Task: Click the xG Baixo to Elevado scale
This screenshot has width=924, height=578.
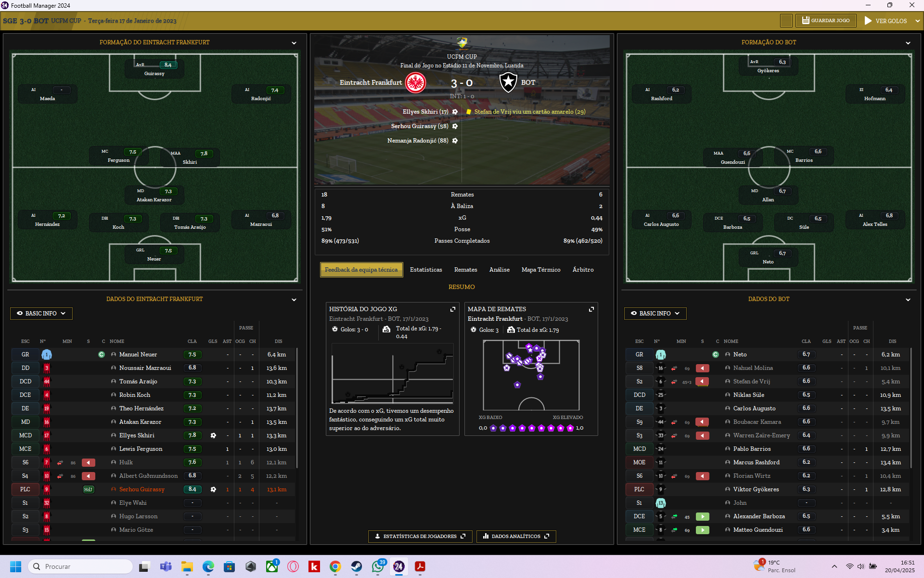Action: point(531,428)
